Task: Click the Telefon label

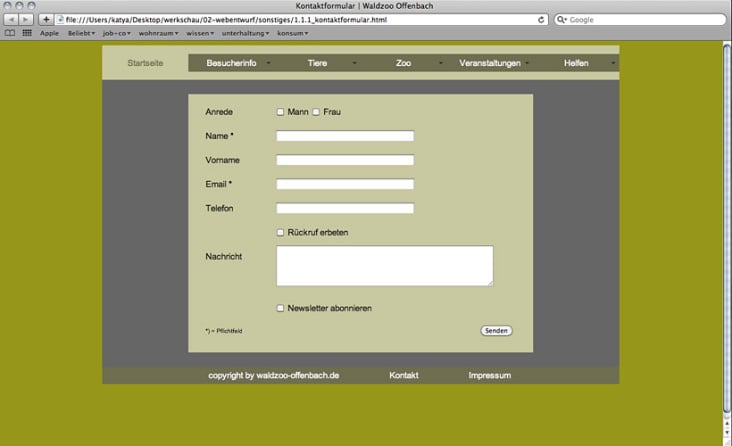Action: (219, 208)
